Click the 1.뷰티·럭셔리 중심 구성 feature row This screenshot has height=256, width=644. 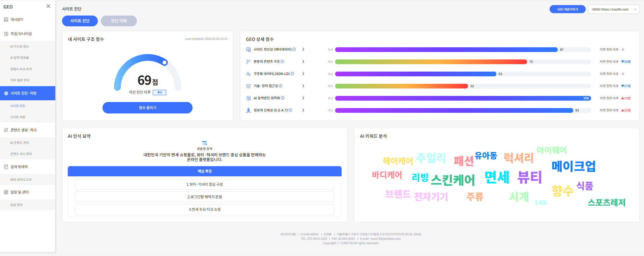[205, 184]
